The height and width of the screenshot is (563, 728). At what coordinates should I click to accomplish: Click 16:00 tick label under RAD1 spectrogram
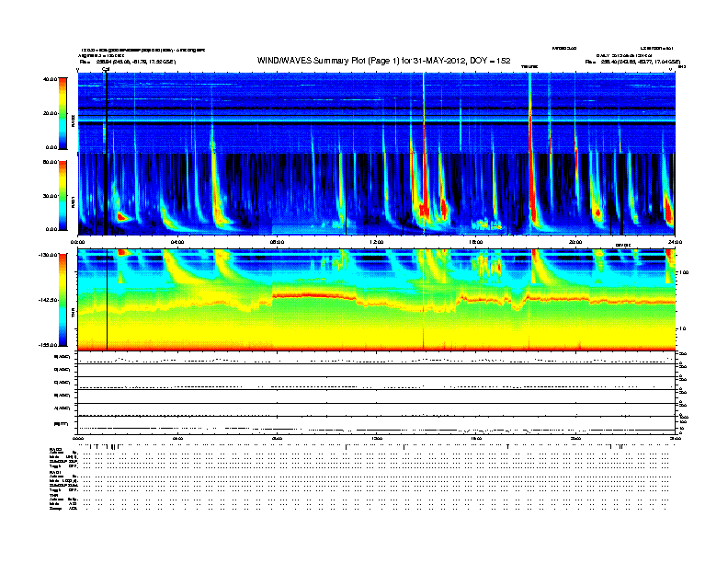[476, 242]
